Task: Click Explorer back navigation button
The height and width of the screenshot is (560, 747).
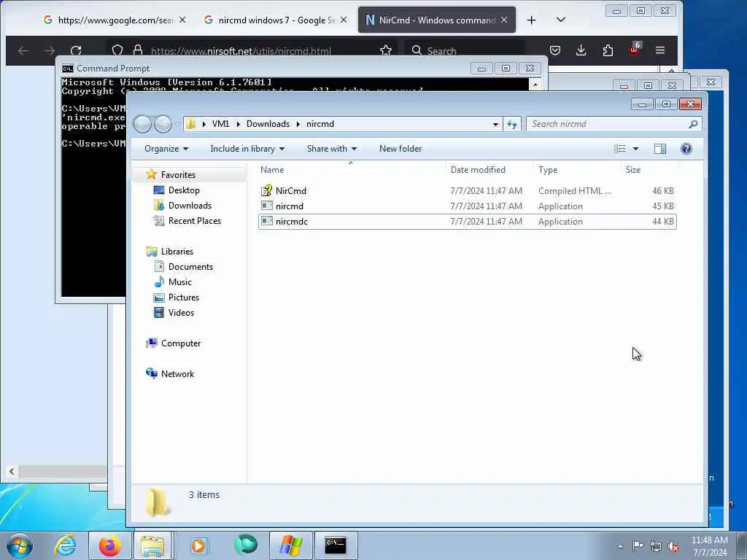Action: point(142,124)
